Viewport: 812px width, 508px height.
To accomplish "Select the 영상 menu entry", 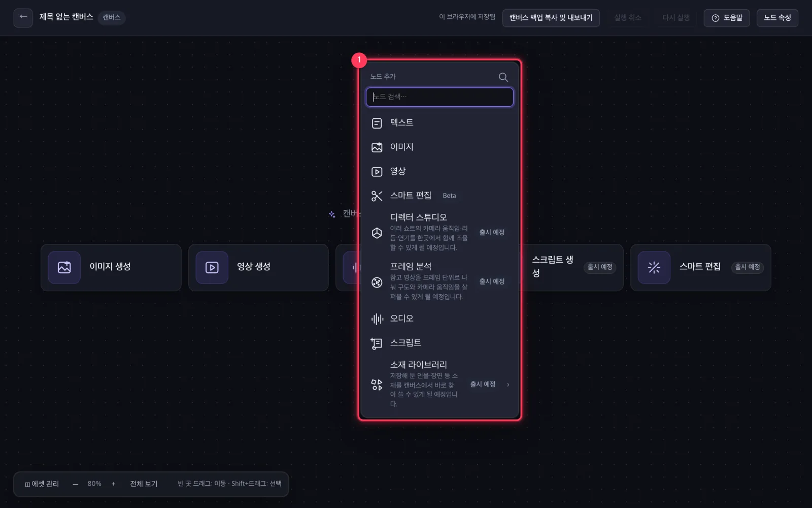I will pyautogui.click(x=439, y=172).
